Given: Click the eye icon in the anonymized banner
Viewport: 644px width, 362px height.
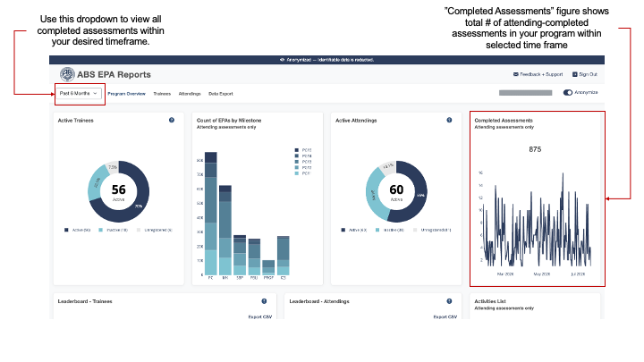Looking at the screenshot, I should pos(282,60).
